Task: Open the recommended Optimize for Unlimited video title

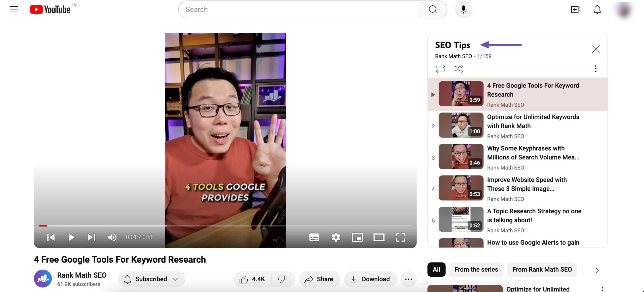Action: 538,289
